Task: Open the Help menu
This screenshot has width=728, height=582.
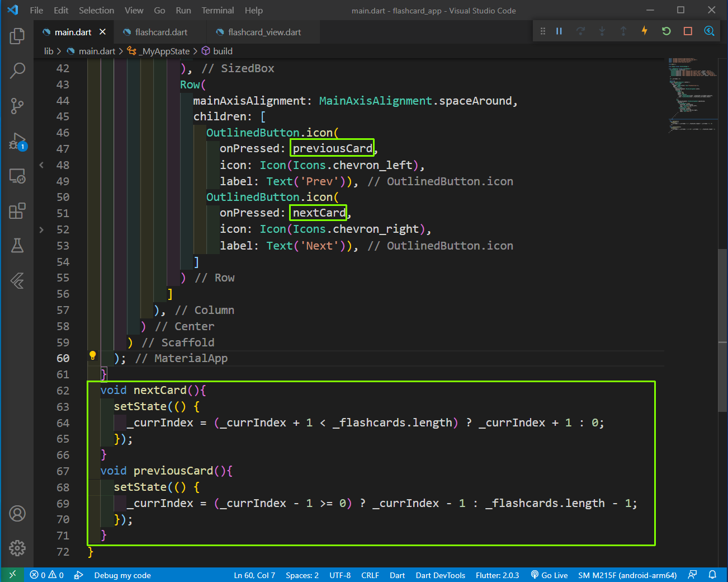Action: coord(253,10)
